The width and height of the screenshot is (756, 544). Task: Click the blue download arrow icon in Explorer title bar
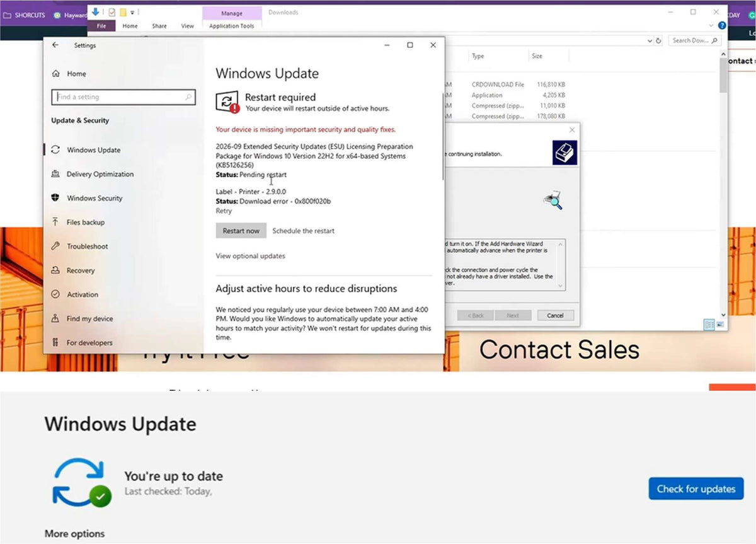pyautogui.click(x=96, y=12)
